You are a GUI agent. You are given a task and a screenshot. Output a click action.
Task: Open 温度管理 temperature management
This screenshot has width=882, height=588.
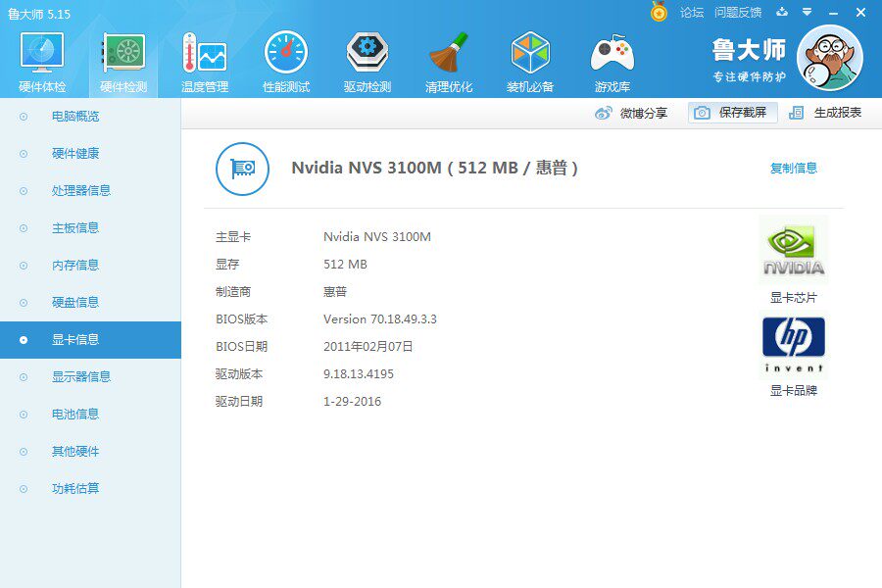tap(205, 52)
